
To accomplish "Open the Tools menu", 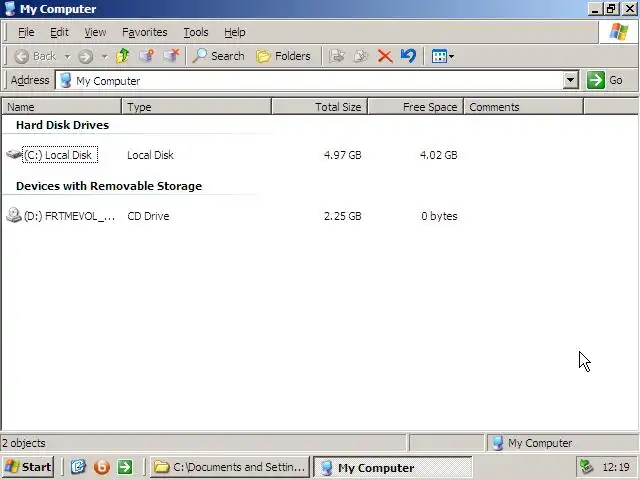I will coord(196,32).
